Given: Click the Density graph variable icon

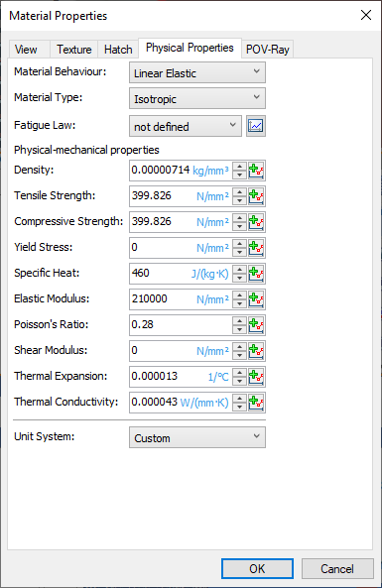Looking at the screenshot, I should 256,171.
